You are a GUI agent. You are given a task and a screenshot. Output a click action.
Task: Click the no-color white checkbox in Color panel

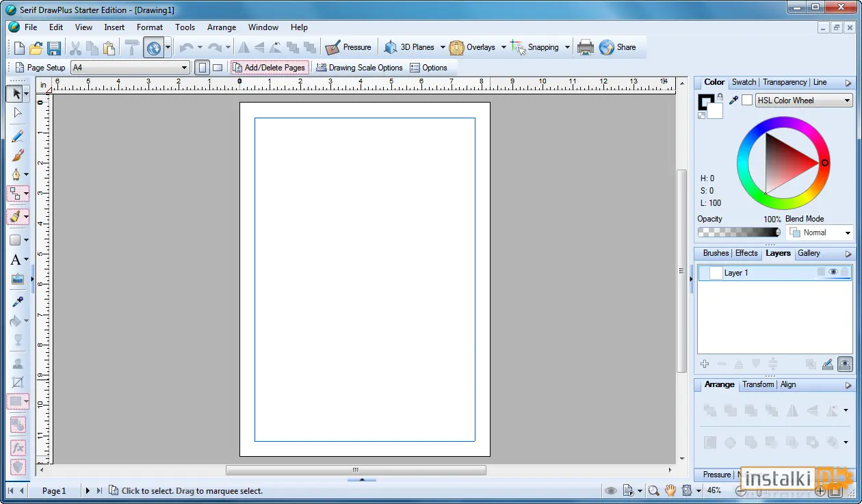pos(747,101)
